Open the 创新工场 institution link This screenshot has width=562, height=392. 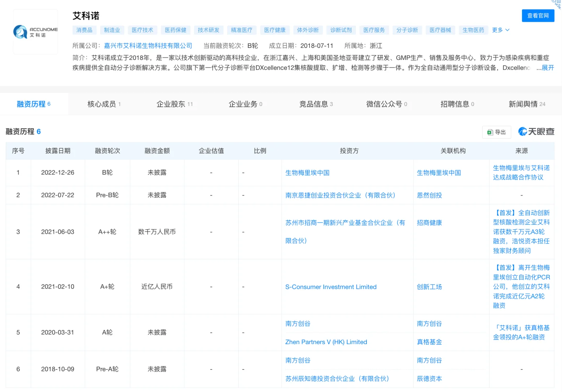430,287
